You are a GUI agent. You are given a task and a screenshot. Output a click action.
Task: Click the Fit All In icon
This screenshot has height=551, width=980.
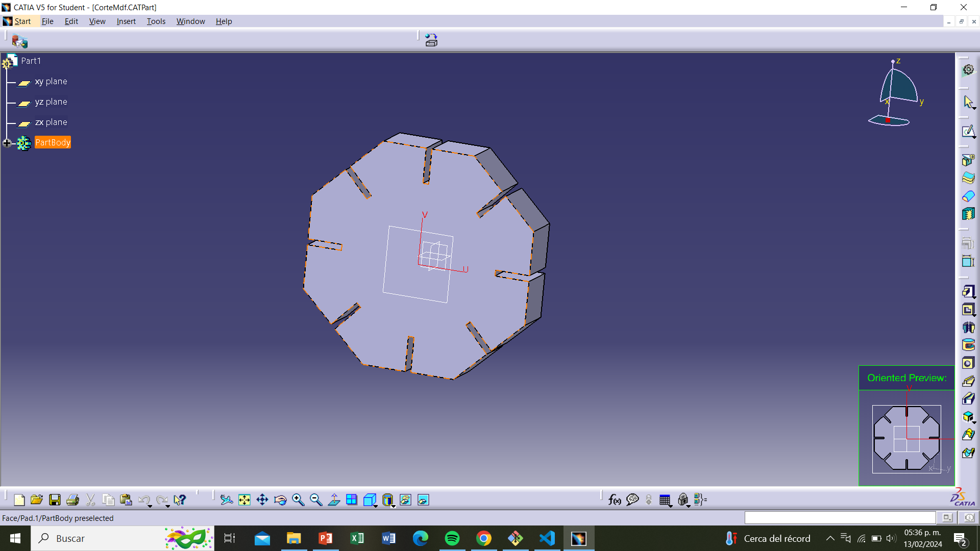(244, 500)
